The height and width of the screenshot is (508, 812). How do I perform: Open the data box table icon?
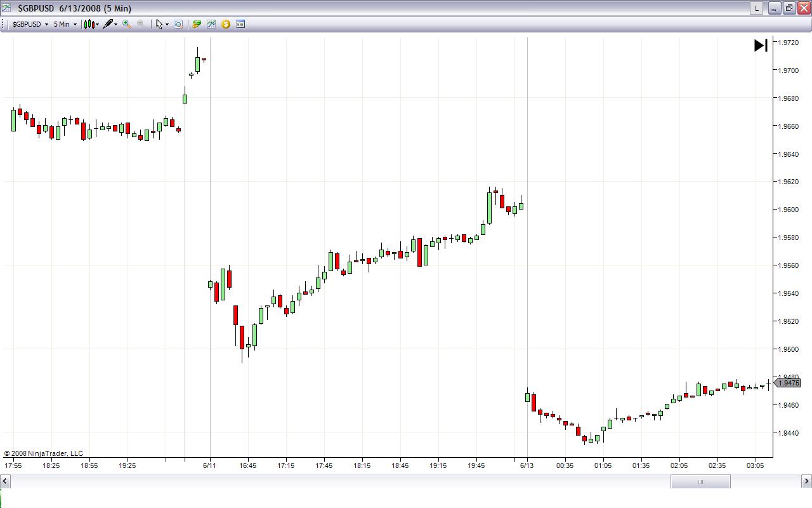240,24
